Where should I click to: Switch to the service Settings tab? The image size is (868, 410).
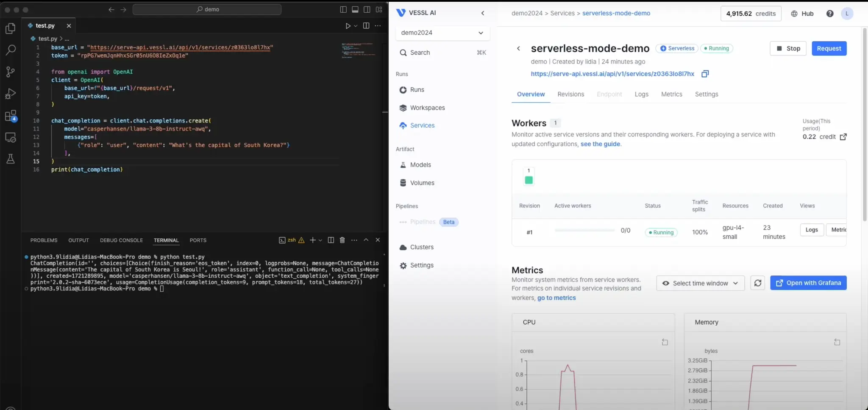coord(706,94)
